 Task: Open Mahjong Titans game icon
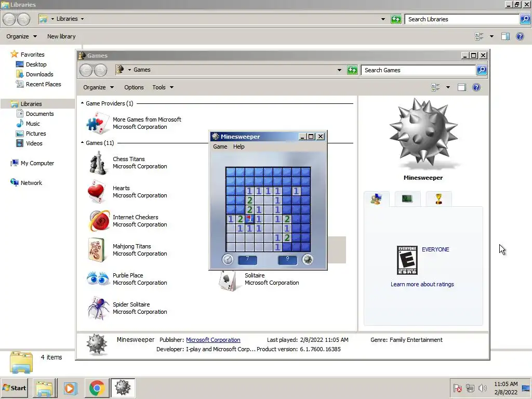coord(97,250)
